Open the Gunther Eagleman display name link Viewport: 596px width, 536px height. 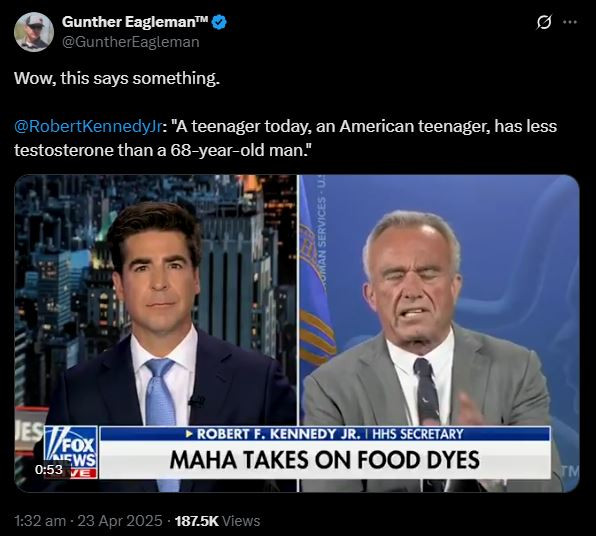pos(135,22)
